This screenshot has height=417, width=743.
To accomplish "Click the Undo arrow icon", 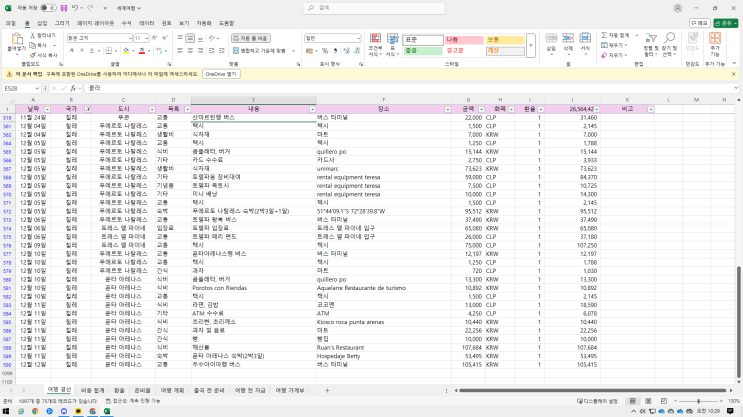I will (x=74, y=8).
